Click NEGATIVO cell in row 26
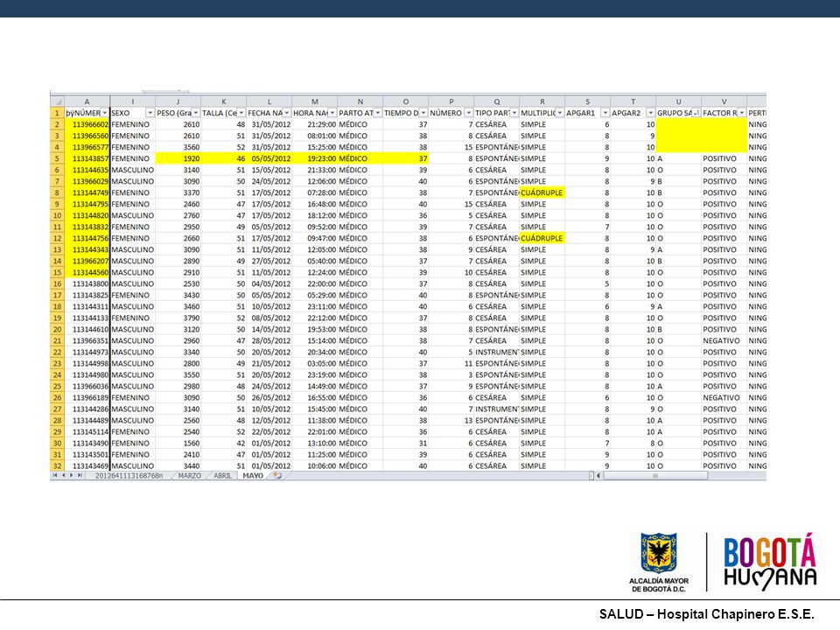The image size is (840, 630). pyautogui.click(x=724, y=397)
